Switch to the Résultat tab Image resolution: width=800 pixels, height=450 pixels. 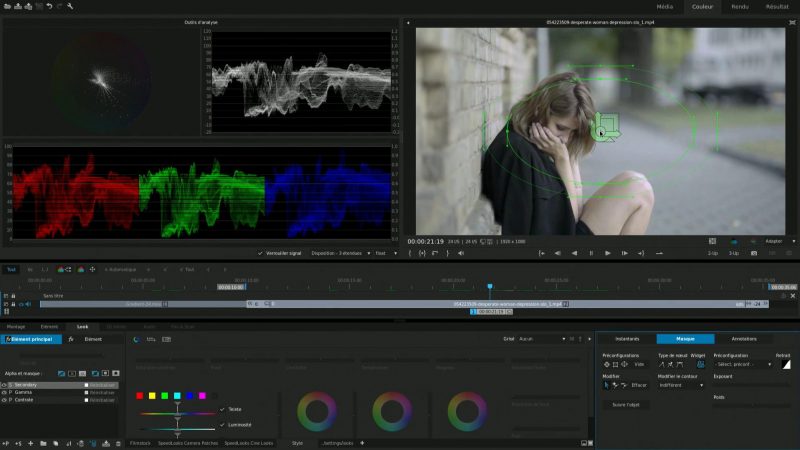click(777, 7)
